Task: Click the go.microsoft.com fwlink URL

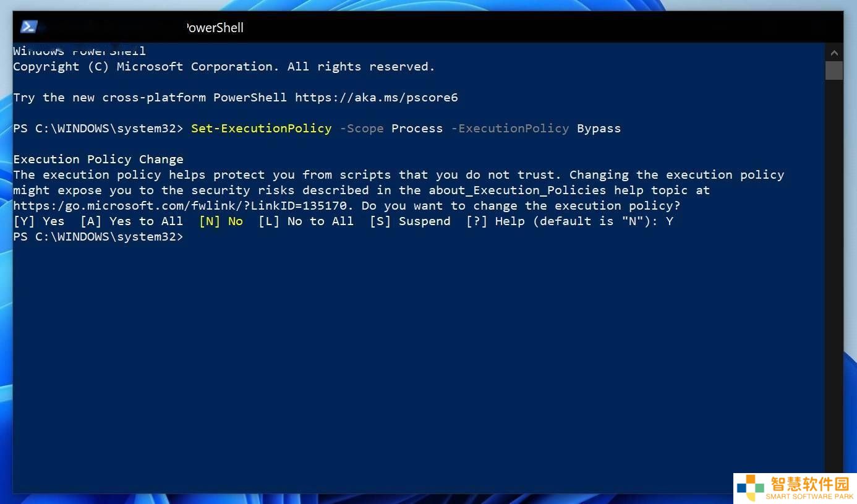Action: [180, 206]
